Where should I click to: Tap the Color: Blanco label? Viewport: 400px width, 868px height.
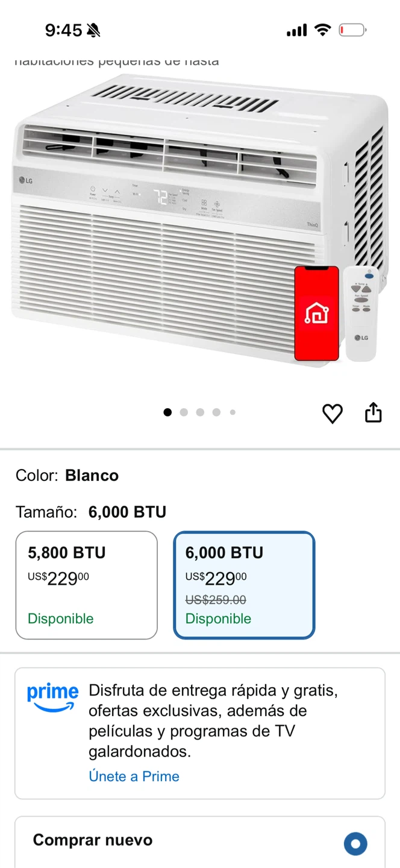click(67, 476)
